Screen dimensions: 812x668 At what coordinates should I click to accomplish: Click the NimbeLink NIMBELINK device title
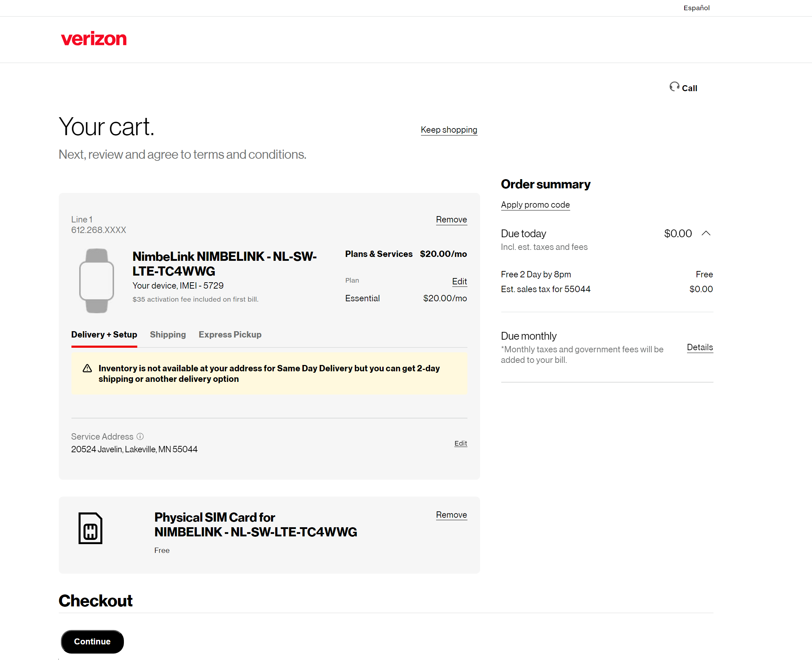(x=224, y=264)
